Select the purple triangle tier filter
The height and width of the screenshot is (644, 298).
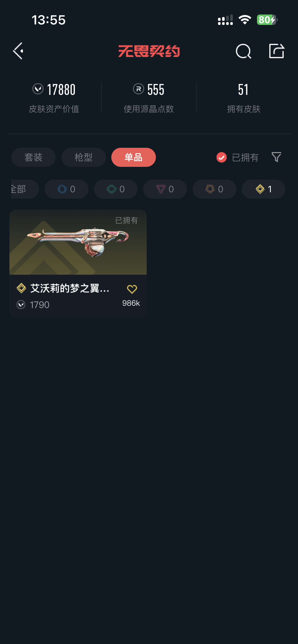click(165, 189)
